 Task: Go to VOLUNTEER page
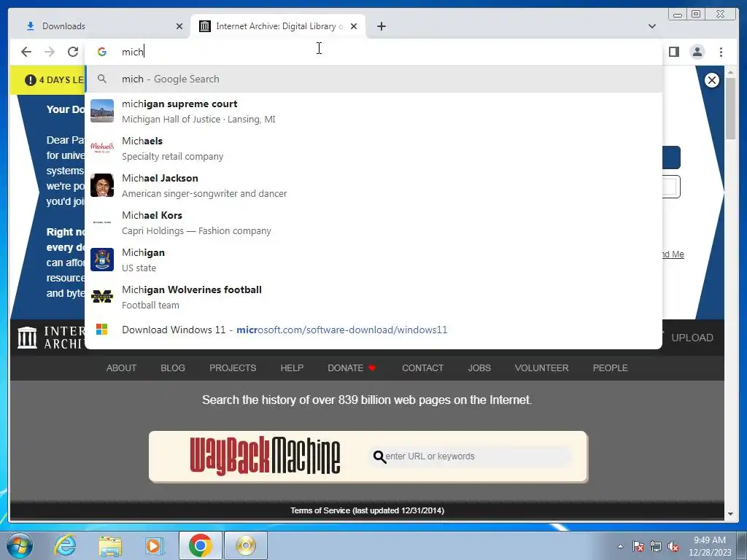point(542,368)
